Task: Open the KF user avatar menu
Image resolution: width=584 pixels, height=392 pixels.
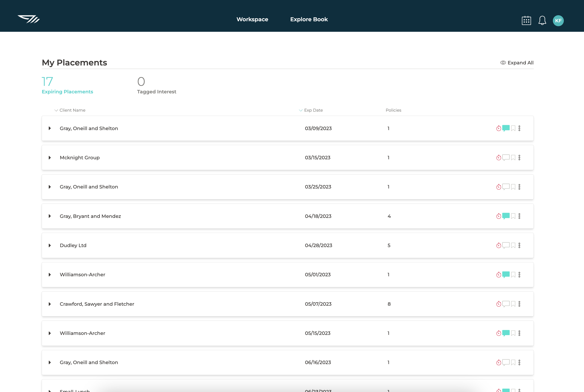Action: (558, 20)
